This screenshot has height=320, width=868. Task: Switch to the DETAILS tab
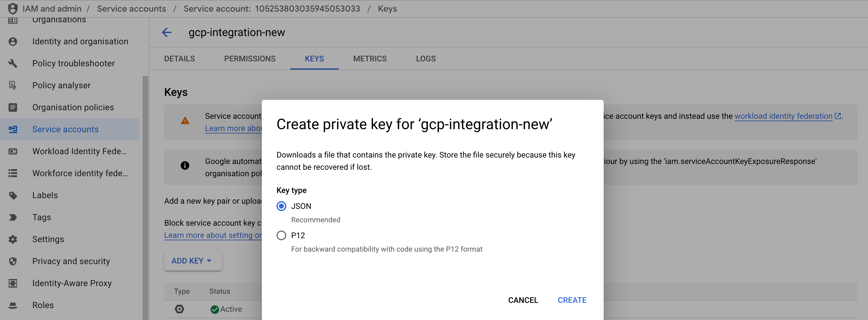(179, 59)
